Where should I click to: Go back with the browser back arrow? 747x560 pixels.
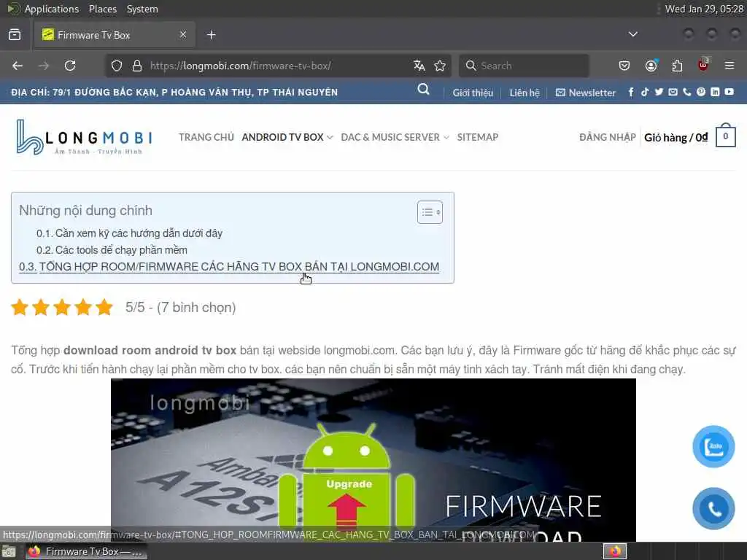click(x=18, y=66)
